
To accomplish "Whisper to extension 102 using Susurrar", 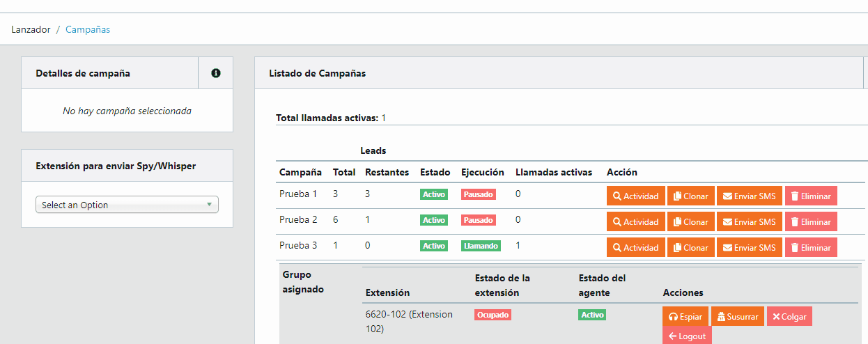I will point(737,316).
